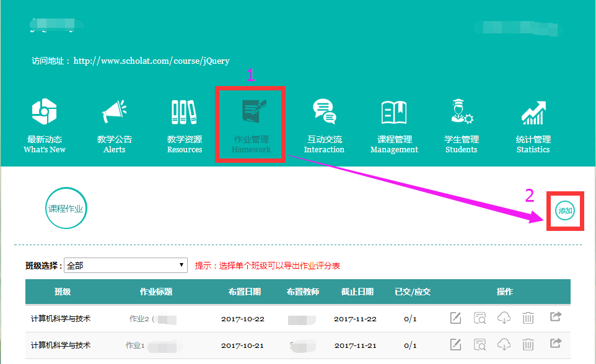Click the 课程作业 circle button
The image size is (596, 364).
[x=66, y=209]
